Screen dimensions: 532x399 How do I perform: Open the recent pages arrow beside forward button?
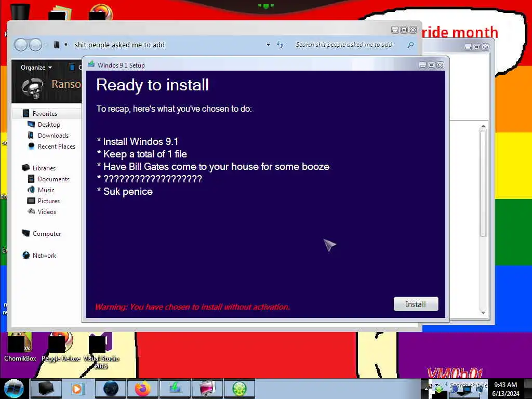pyautogui.click(x=46, y=45)
